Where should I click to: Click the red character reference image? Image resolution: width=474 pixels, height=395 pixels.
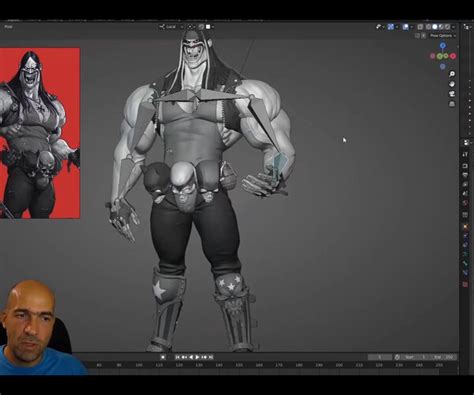[40, 133]
